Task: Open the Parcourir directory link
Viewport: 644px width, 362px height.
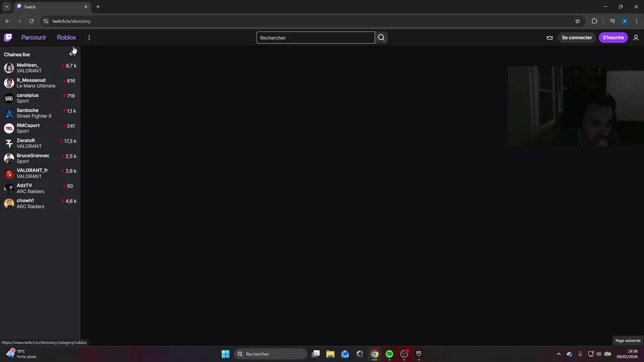Action: (34, 38)
